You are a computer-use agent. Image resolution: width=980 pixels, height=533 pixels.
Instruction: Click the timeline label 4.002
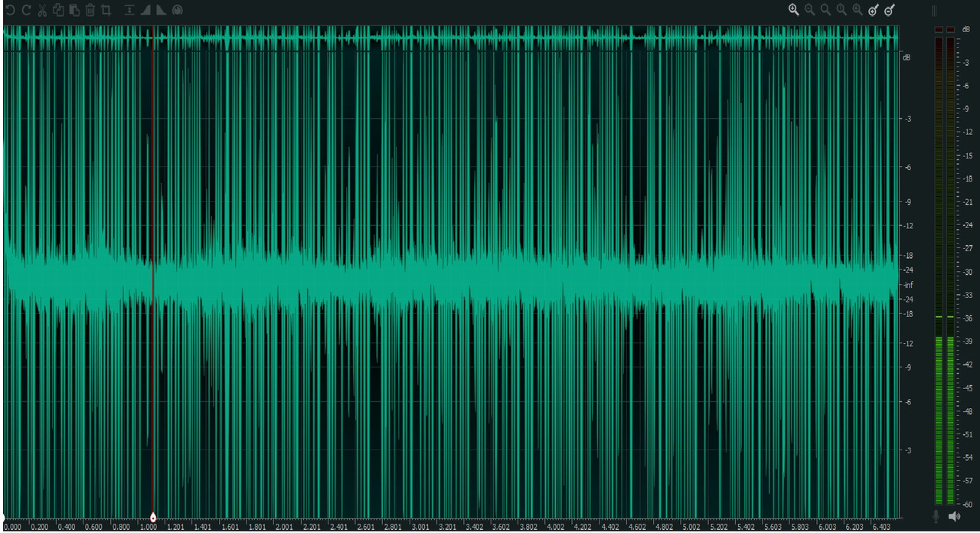[556, 527]
